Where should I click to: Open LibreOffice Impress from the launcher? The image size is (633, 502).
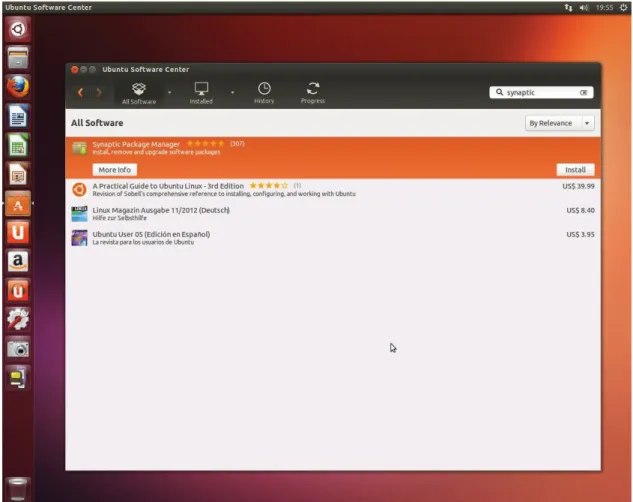click(18, 174)
